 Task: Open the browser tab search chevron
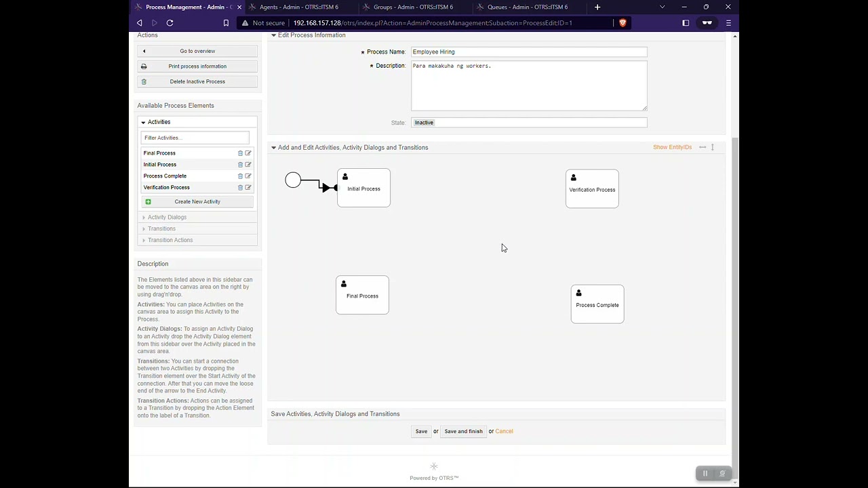(x=663, y=7)
